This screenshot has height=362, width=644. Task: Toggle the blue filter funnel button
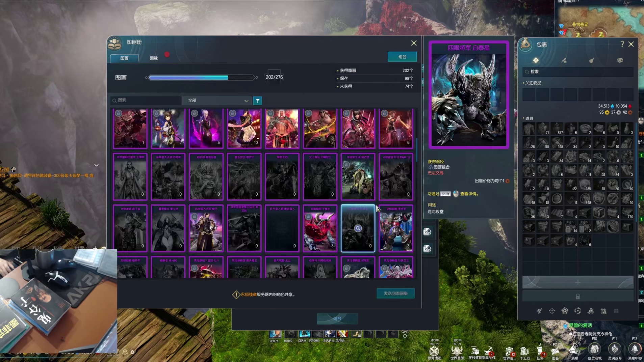click(258, 101)
